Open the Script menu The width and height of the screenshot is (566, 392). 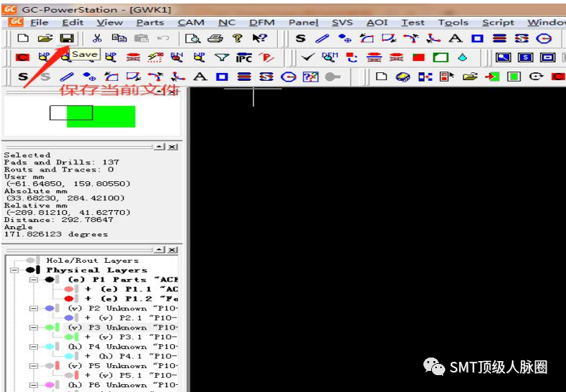[498, 22]
